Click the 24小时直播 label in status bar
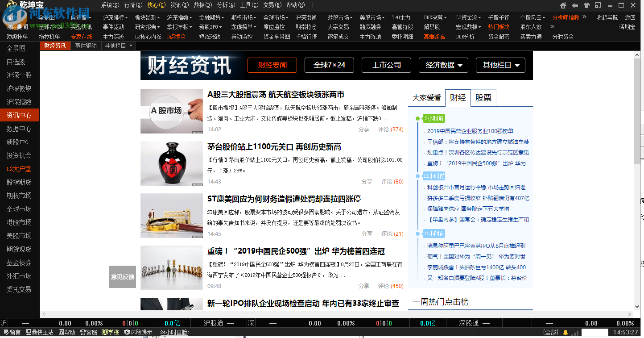Viewport: 644px width, 338px height. pyautogui.click(x=175, y=333)
